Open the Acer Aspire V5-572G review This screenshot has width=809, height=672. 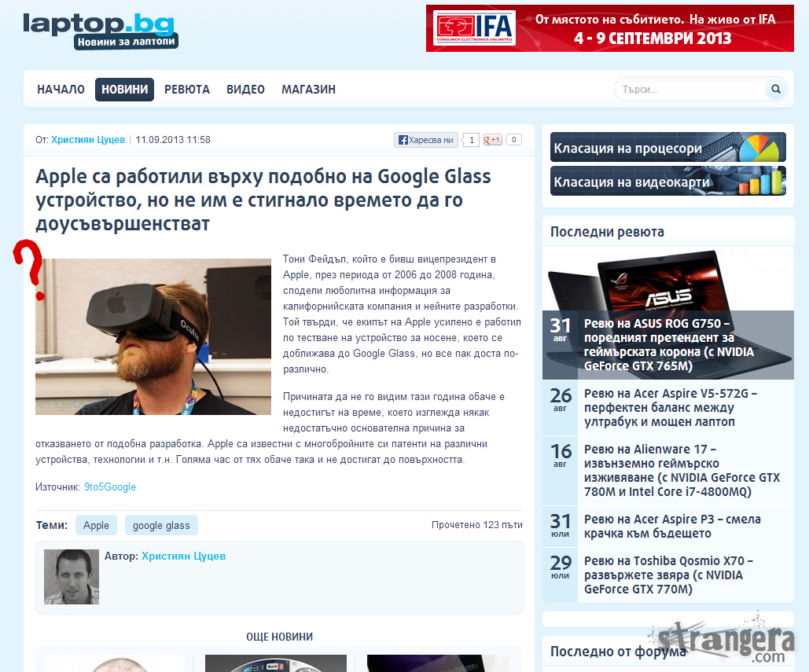click(x=670, y=407)
